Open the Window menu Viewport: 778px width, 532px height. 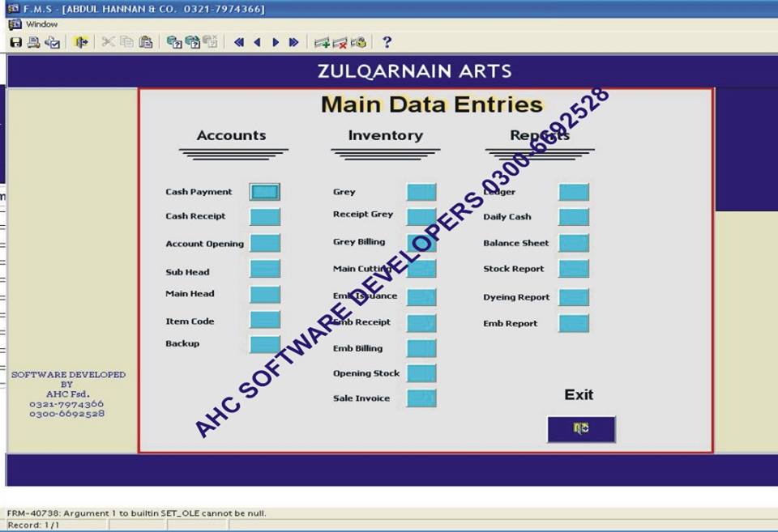tap(41, 24)
